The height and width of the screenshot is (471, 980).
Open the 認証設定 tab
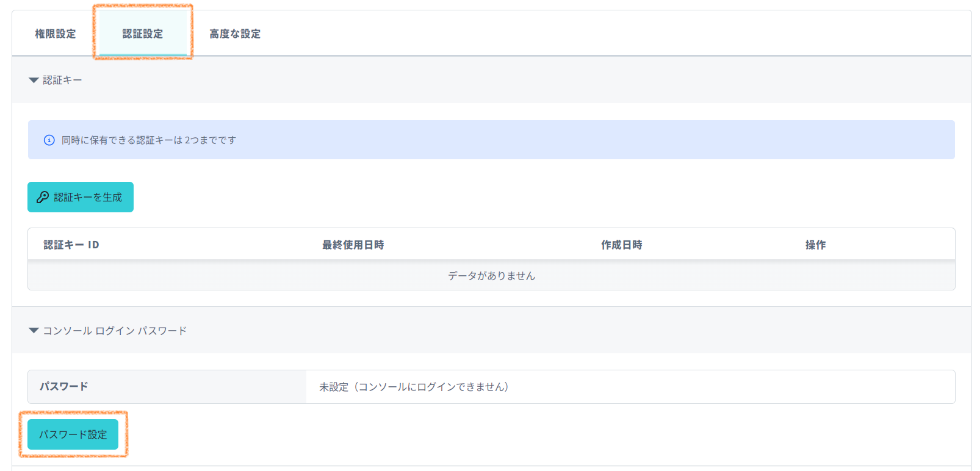pos(143,34)
